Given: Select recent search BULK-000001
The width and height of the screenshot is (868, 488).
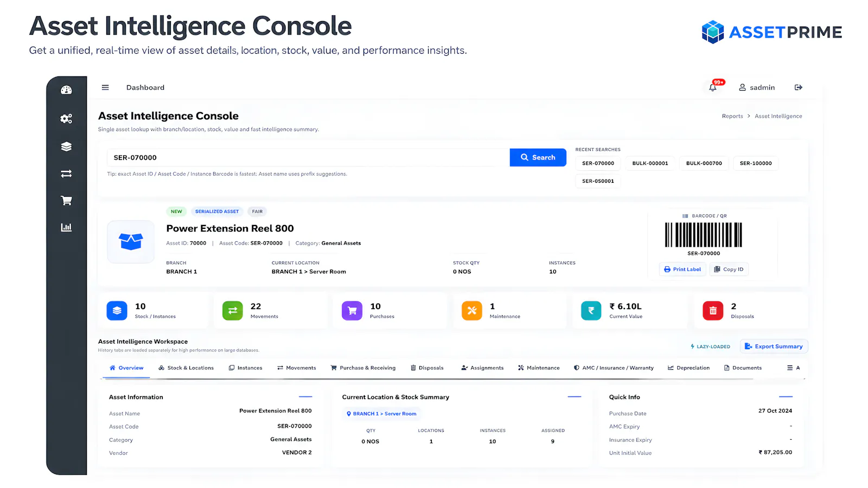Looking at the screenshot, I should [x=650, y=163].
